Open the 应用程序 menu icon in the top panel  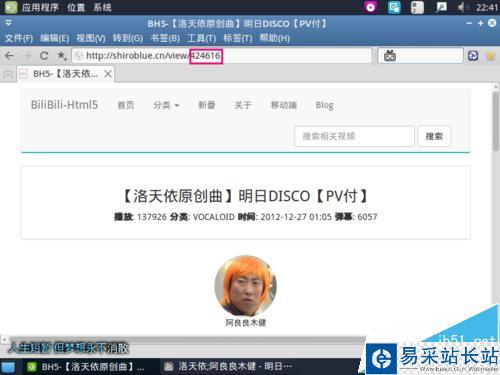[x=11, y=7]
